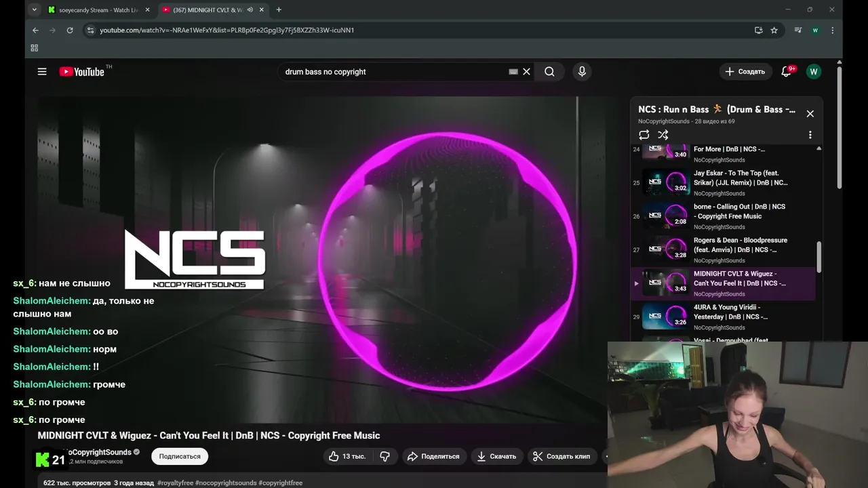This screenshot has height=488, width=868.
Task: Play 4URA & Young Viridii - Yesterday item
Action: [x=724, y=317]
